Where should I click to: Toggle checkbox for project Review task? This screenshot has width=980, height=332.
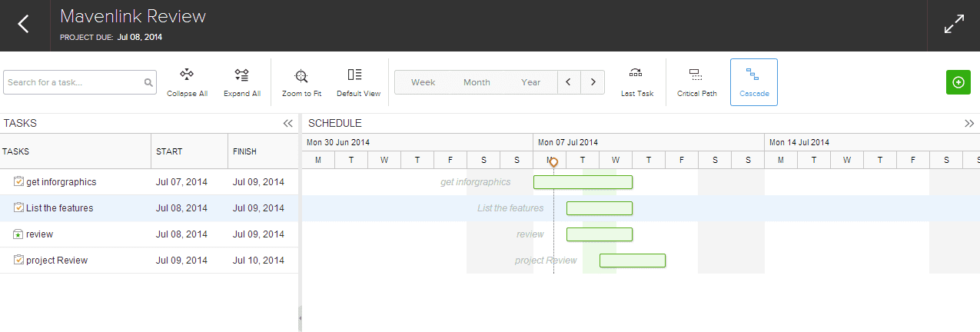18,261
